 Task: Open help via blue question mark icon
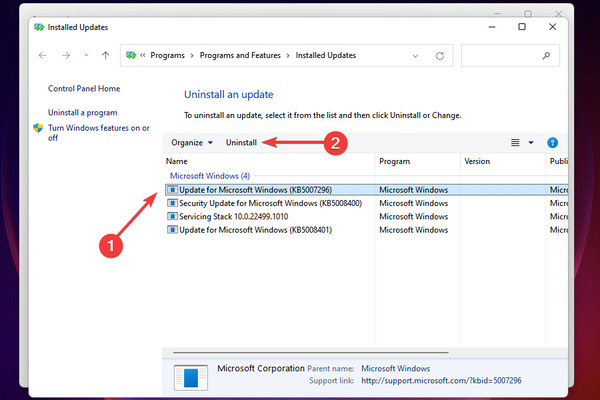[x=552, y=143]
